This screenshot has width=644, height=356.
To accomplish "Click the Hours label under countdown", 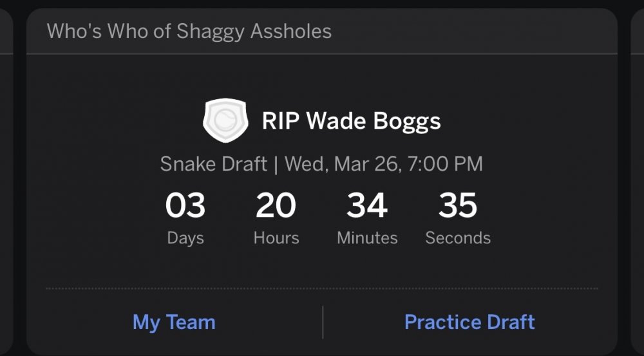I will 276,238.
